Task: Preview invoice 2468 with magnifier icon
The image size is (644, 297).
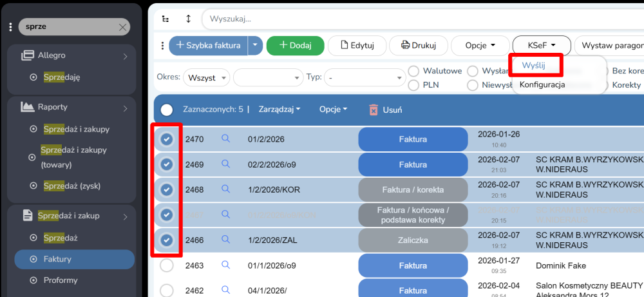Action: (x=225, y=189)
